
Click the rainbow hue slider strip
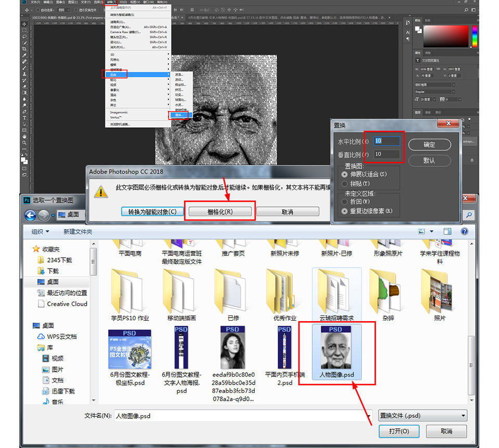click(474, 36)
